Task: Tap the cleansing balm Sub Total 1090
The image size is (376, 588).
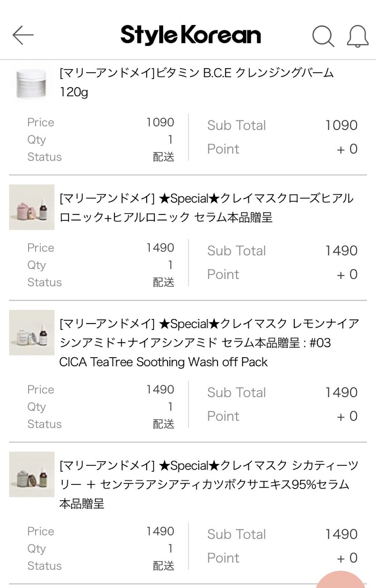Action: pyautogui.click(x=341, y=125)
